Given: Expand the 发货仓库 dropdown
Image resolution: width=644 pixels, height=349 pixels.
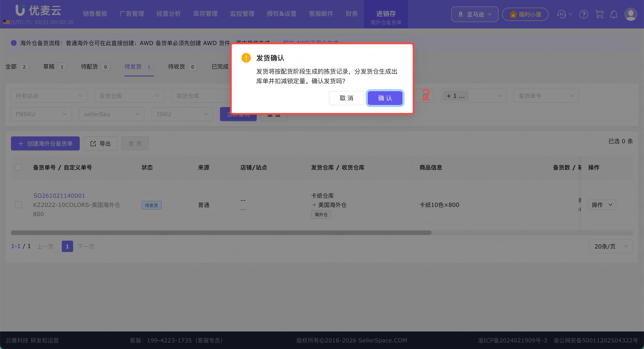Looking at the screenshot, I should pos(129,96).
